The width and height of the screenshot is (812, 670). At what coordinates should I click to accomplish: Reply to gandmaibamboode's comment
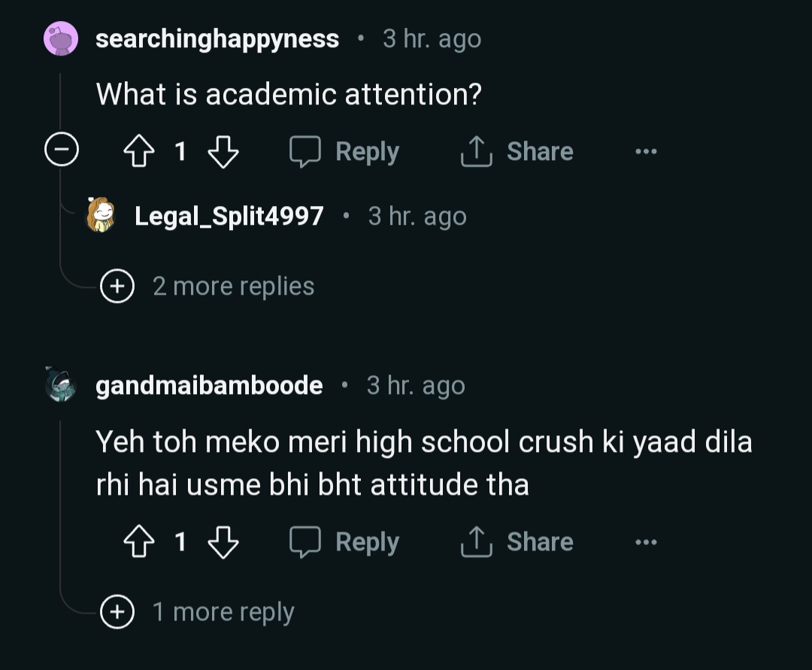(345, 542)
